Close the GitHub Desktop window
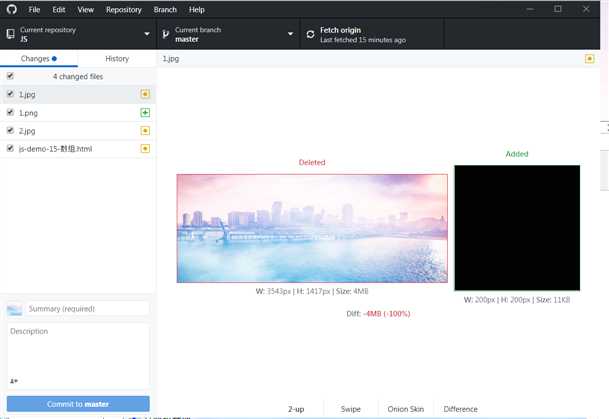This screenshot has width=609, height=419. click(586, 9)
